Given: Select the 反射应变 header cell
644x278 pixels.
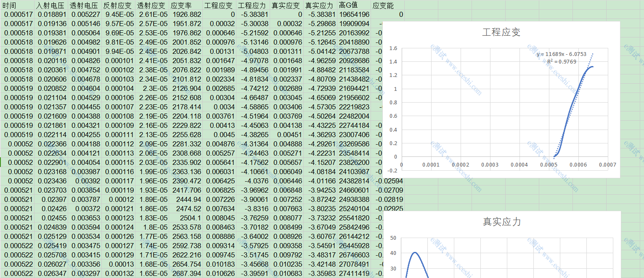Looking at the screenshot, I should point(119,5).
